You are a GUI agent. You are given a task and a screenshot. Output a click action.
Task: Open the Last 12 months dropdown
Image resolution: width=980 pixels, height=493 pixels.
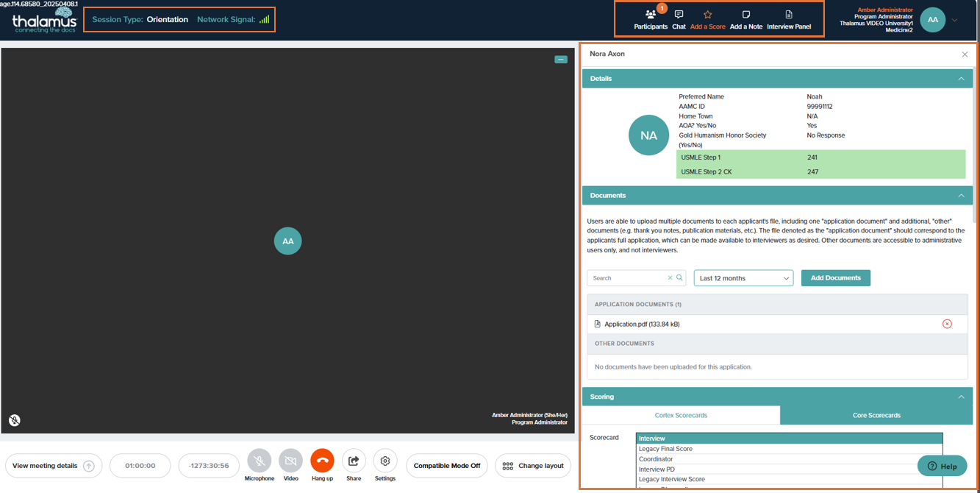click(743, 278)
